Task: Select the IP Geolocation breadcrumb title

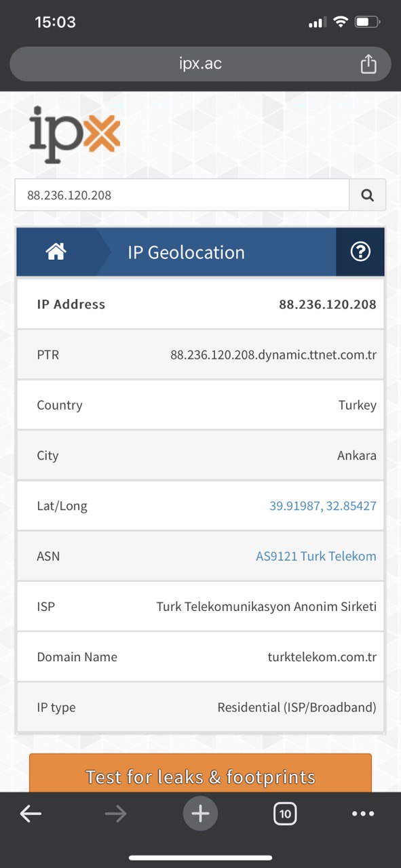Action: coord(186,252)
